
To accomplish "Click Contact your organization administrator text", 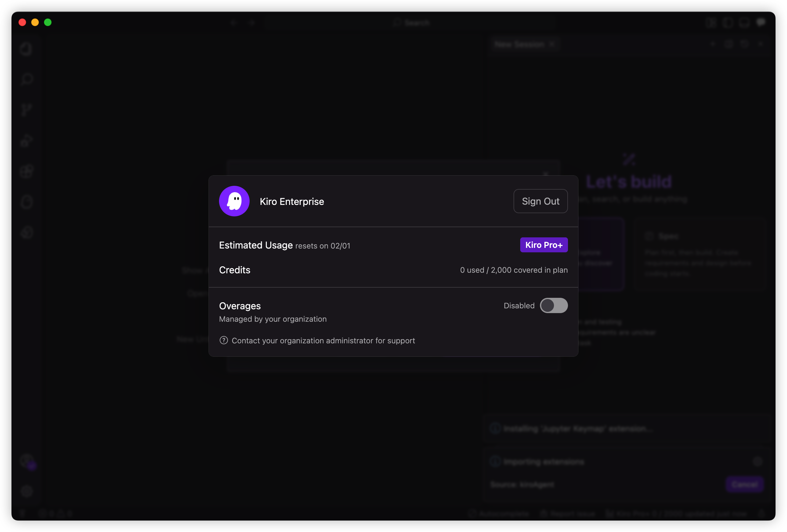I will click(x=323, y=340).
